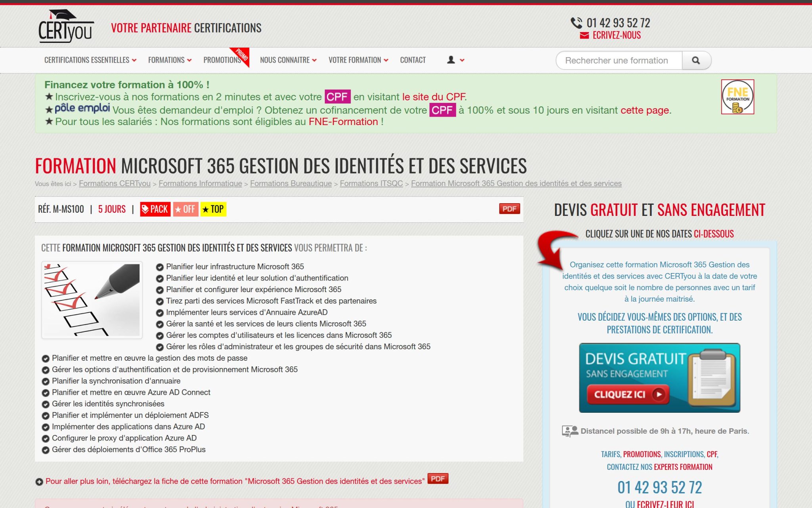Click the header phone number 01 42 93 52 72
Viewport: 812px width, 508px height.
point(618,23)
